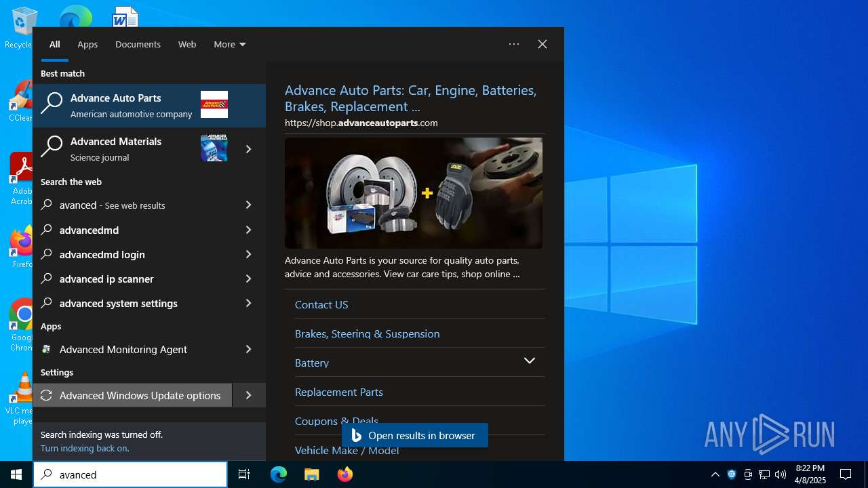The image size is (868, 488).
Task: Click the Advance Auto Parts logo thumbnail
Action: click(x=214, y=104)
